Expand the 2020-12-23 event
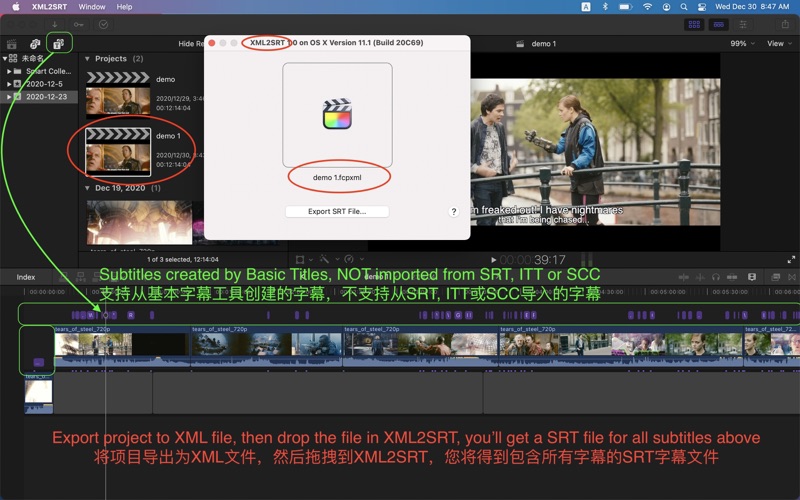Screen dimensions: 800x500 click(x=9, y=96)
